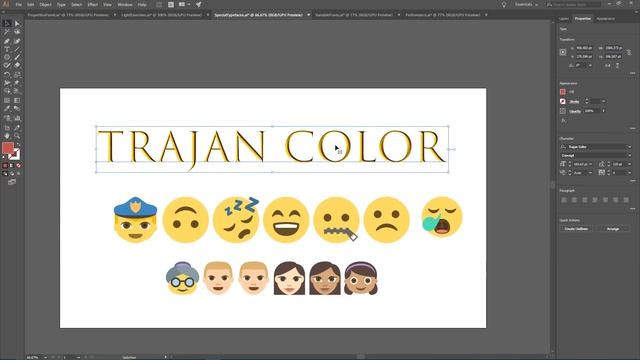Select the Slice tool
Image resolution: width=640 pixels, height=360 pixels.
[17, 128]
